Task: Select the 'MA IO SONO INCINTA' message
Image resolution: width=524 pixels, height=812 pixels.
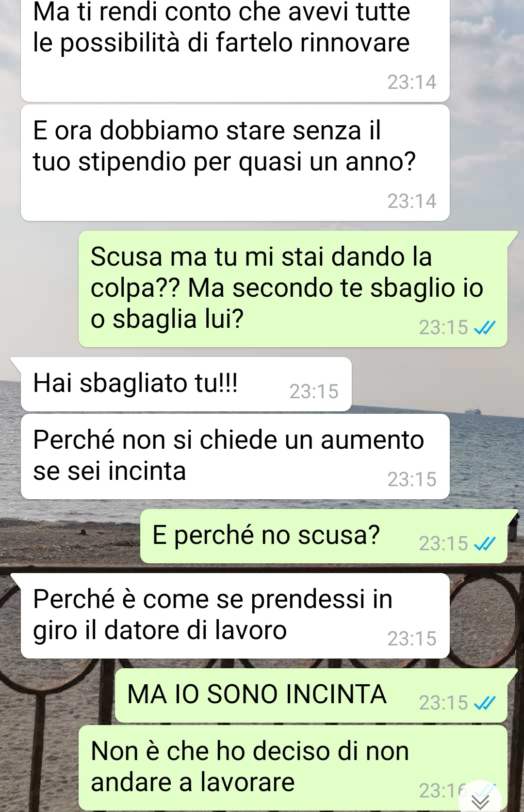Action: [311, 695]
